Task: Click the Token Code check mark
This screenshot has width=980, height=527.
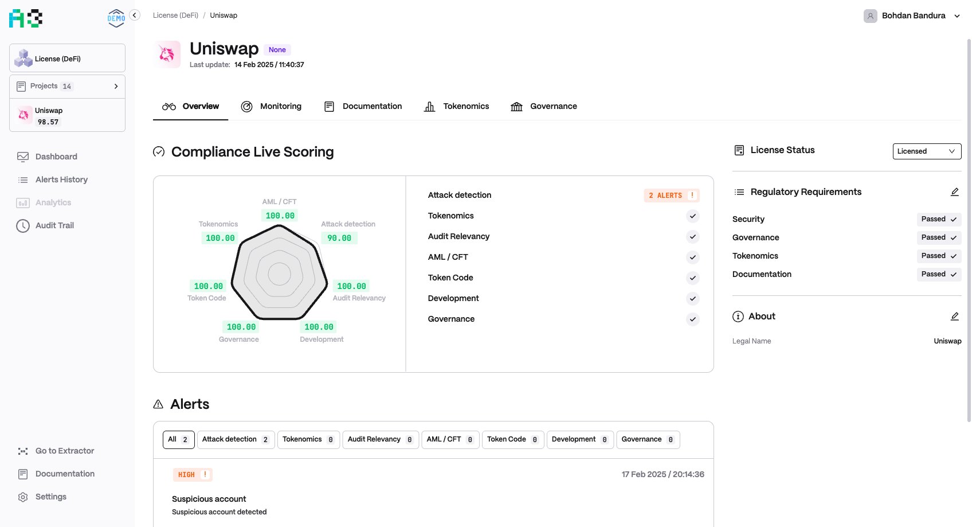Action: 693,278
